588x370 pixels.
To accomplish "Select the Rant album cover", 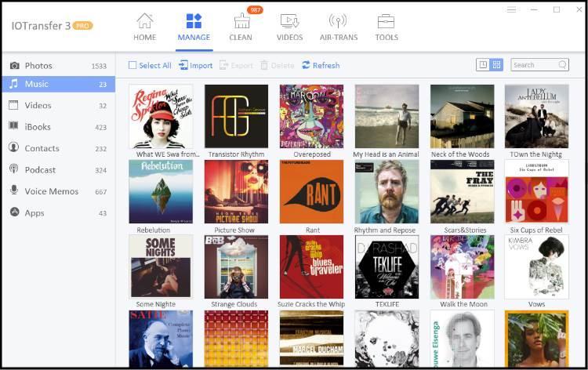I will click(x=311, y=191).
